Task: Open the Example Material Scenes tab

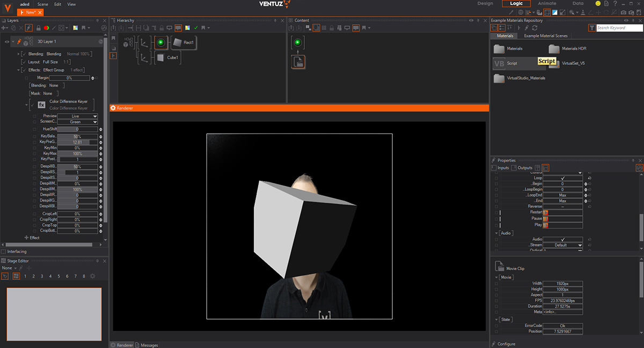Action: pos(545,36)
